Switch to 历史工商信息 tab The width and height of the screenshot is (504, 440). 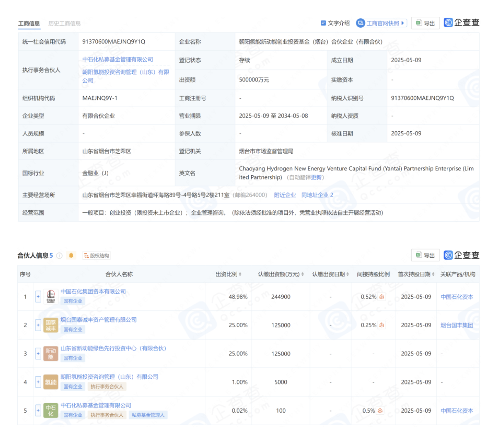click(65, 24)
